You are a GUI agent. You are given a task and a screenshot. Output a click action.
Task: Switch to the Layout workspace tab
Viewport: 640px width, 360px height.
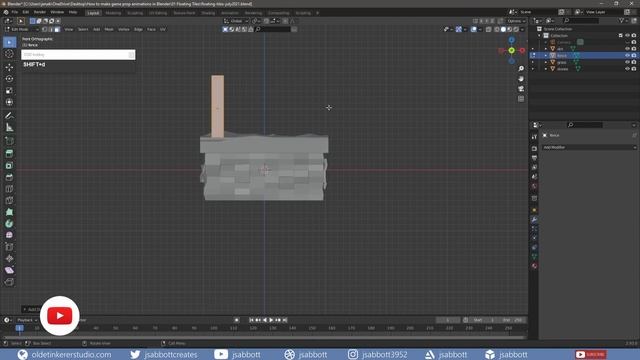pos(93,13)
